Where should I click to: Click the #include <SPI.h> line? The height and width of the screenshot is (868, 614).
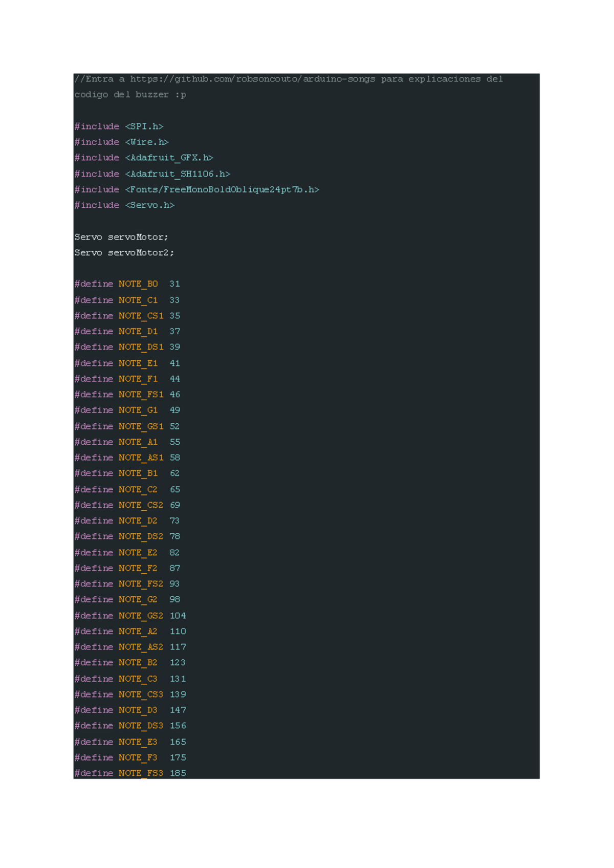pyautogui.click(x=119, y=126)
